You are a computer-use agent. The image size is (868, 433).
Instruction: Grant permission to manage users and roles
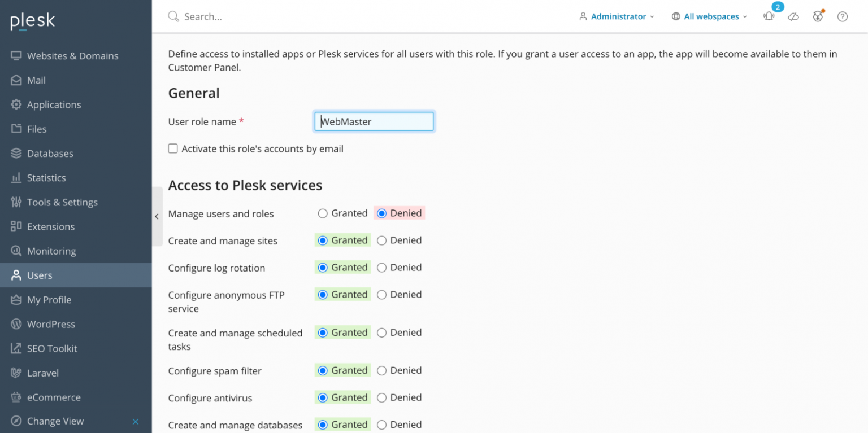tap(323, 213)
